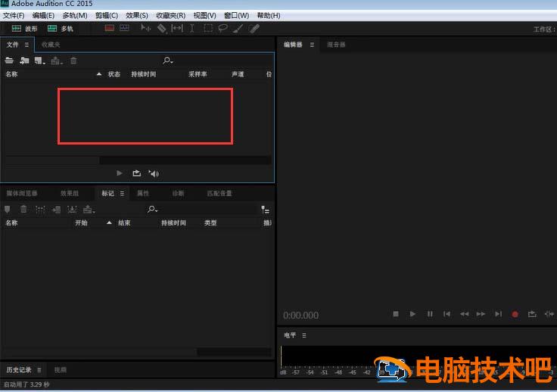Image resolution: width=557 pixels, height=392 pixels.
Task: Open 编辑(E) menu
Action: (x=43, y=16)
